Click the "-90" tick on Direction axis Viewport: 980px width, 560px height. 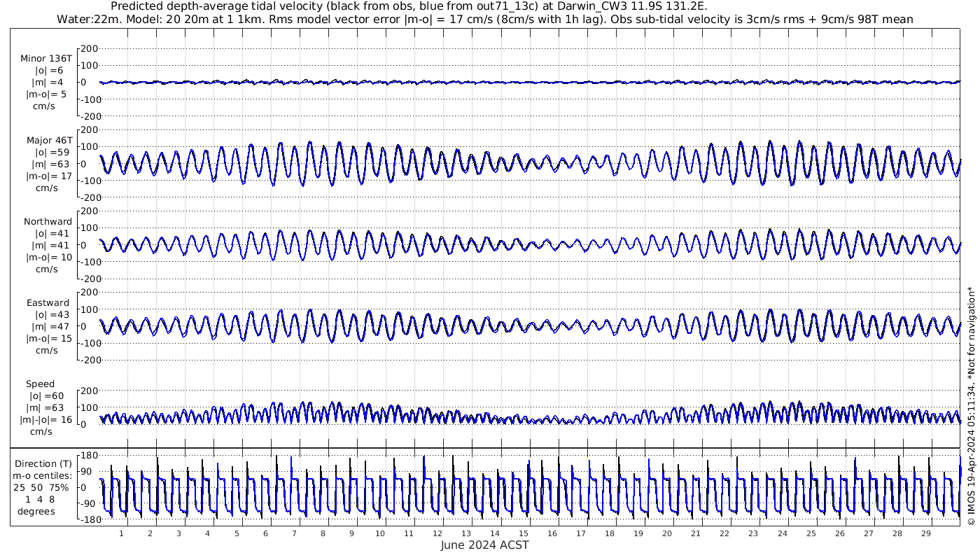[87, 504]
